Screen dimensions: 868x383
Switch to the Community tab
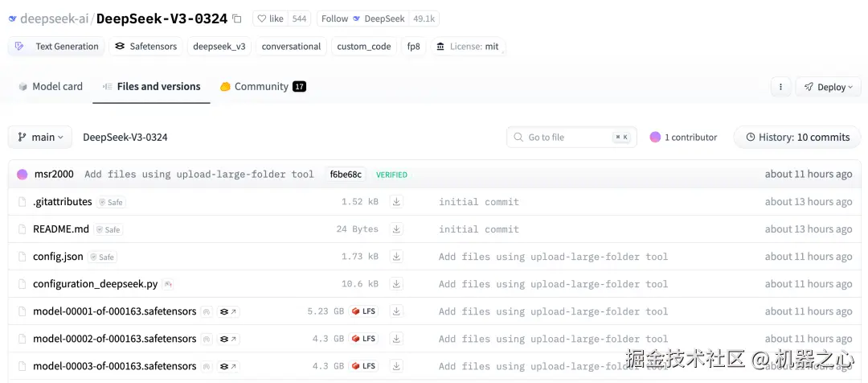pyautogui.click(x=263, y=86)
